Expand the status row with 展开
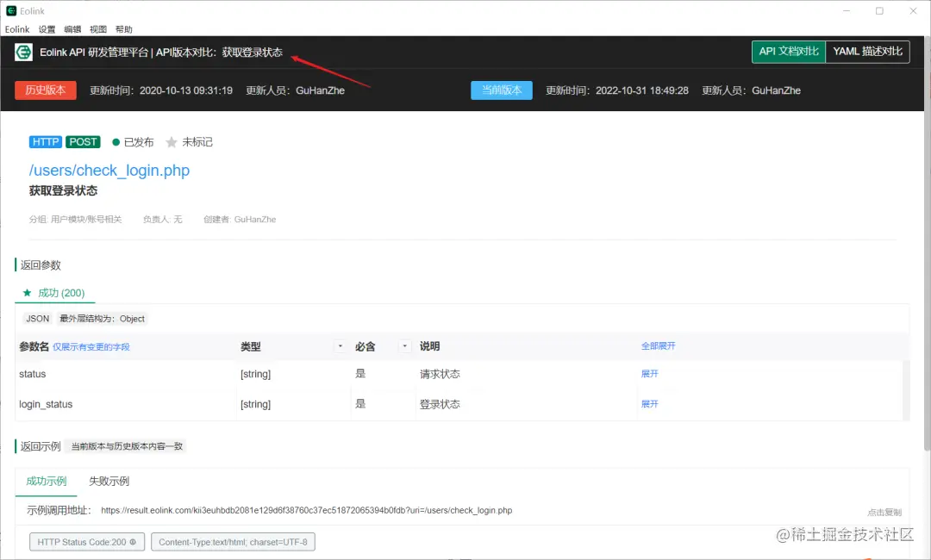The width and height of the screenshot is (931, 560). click(x=650, y=374)
